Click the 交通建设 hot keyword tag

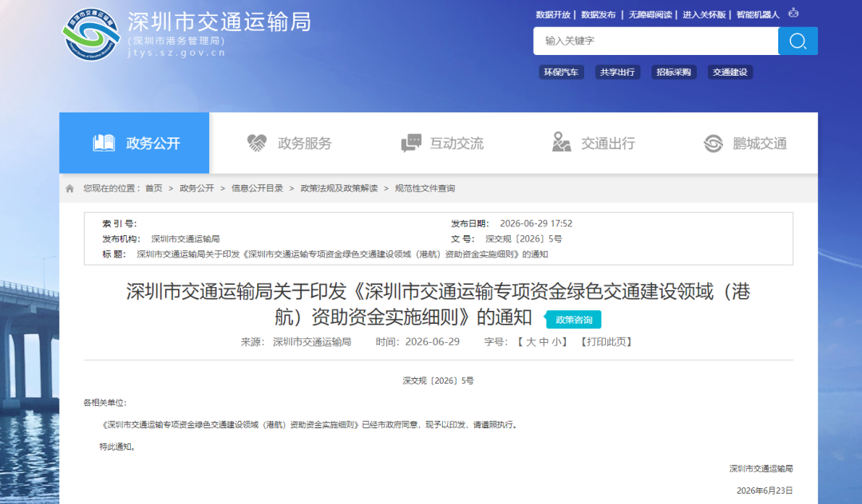pos(730,72)
